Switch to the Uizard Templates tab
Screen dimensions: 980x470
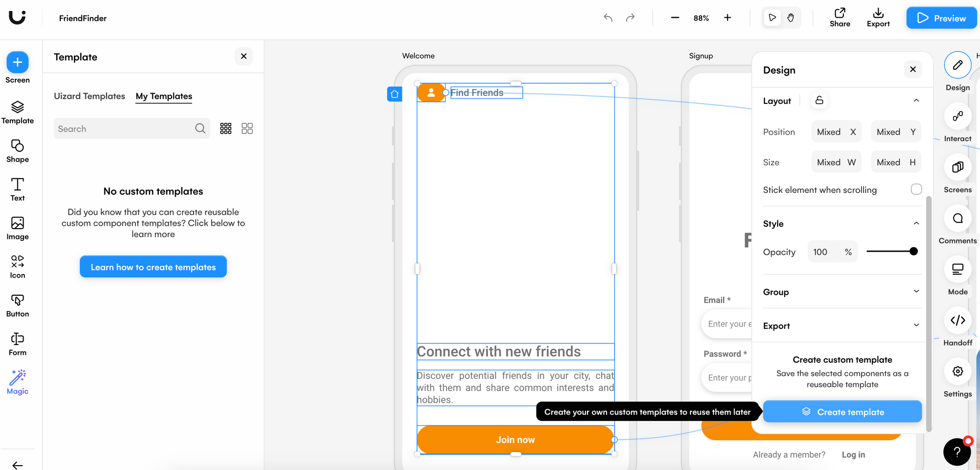[x=89, y=96]
